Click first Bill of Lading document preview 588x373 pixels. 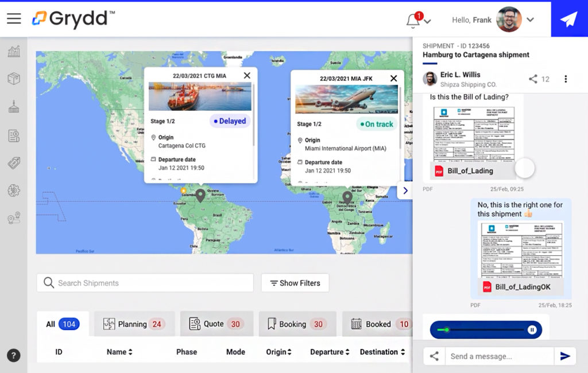(x=474, y=134)
